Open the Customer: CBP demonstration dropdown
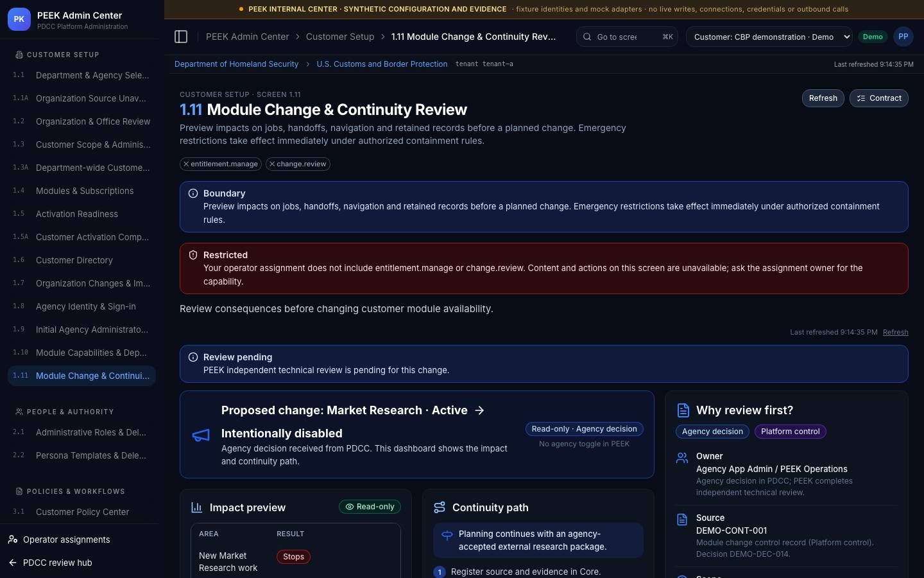 [769, 37]
